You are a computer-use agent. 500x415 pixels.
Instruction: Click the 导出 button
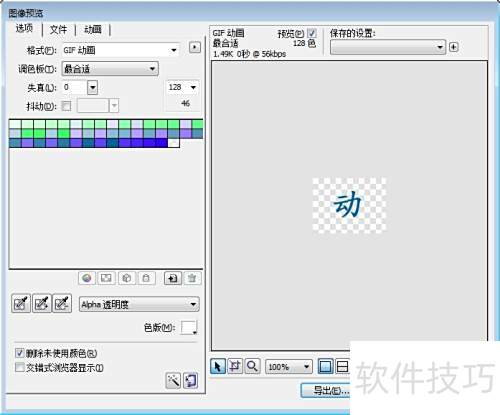point(326,390)
